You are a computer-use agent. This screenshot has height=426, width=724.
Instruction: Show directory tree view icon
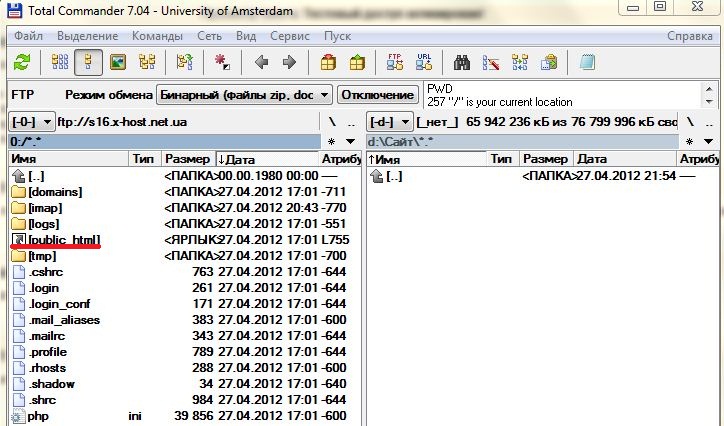(147, 62)
